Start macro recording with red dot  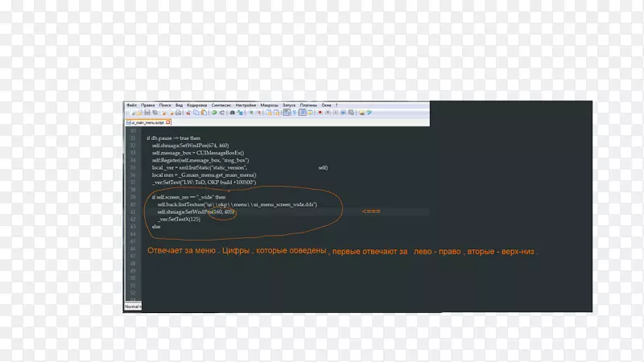pyautogui.click(x=320, y=113)
